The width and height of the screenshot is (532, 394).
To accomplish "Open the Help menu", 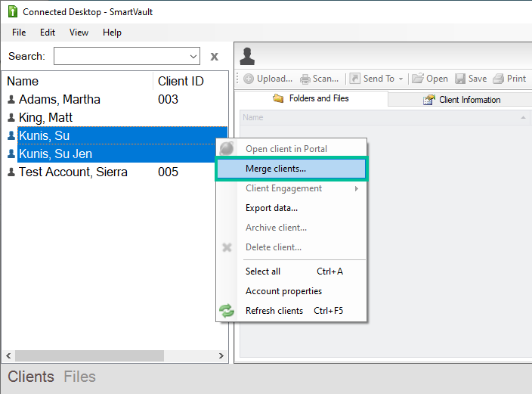I will 112,33.
